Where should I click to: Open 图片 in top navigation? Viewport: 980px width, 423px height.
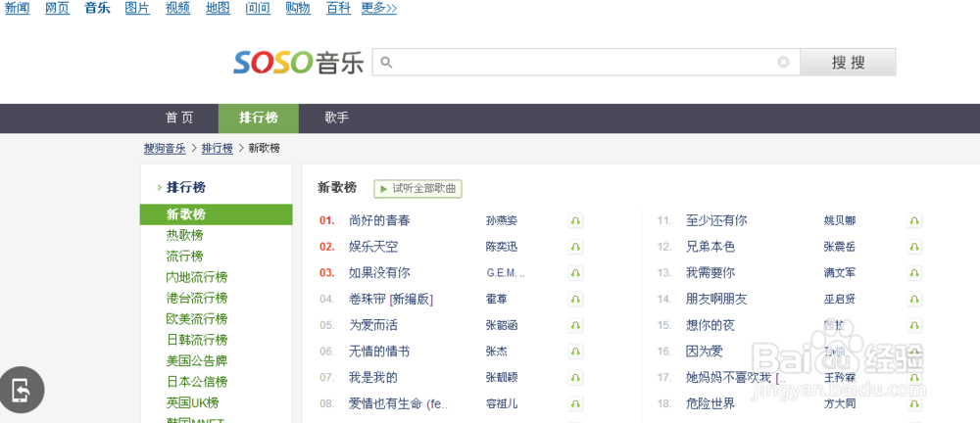click(137, 9)
